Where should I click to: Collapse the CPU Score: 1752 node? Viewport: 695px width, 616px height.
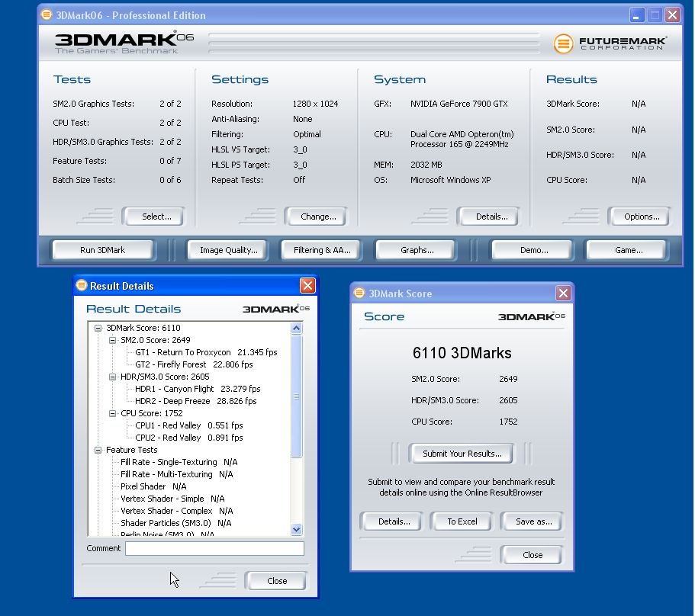(x=113, y=413)
